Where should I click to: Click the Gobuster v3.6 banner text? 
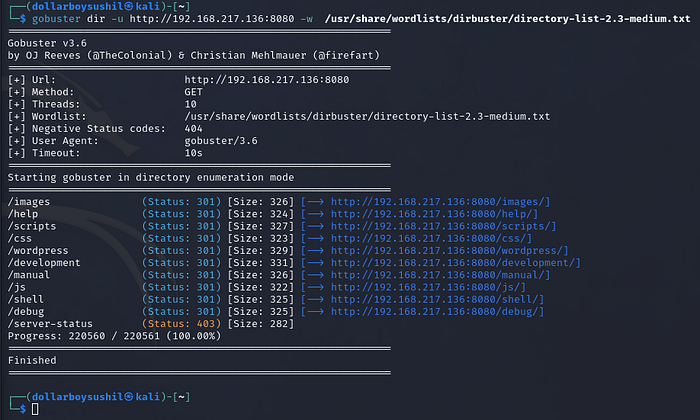click(42, 44)
